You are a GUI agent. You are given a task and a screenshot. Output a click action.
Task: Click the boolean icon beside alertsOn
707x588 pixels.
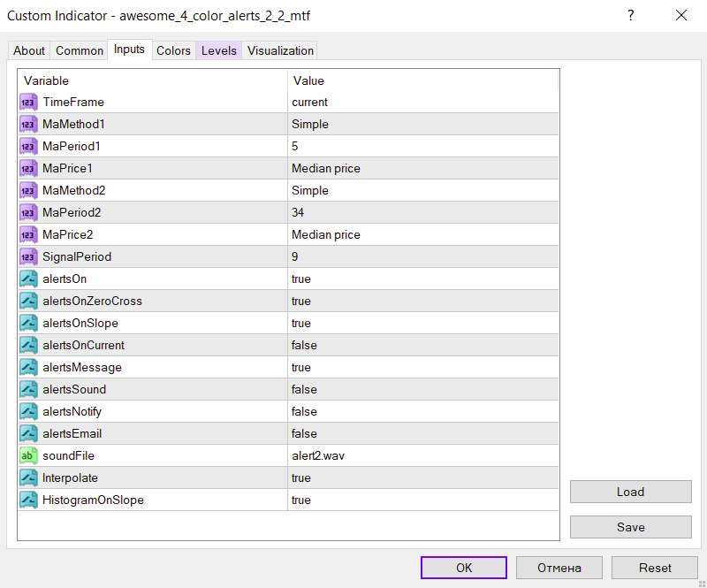click(x=27, y=279)
